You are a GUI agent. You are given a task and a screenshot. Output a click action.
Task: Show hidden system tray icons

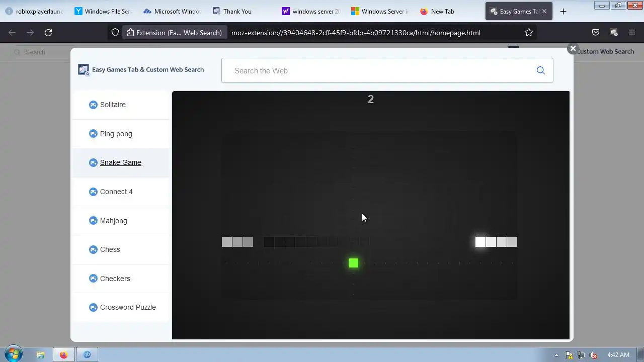556,355
